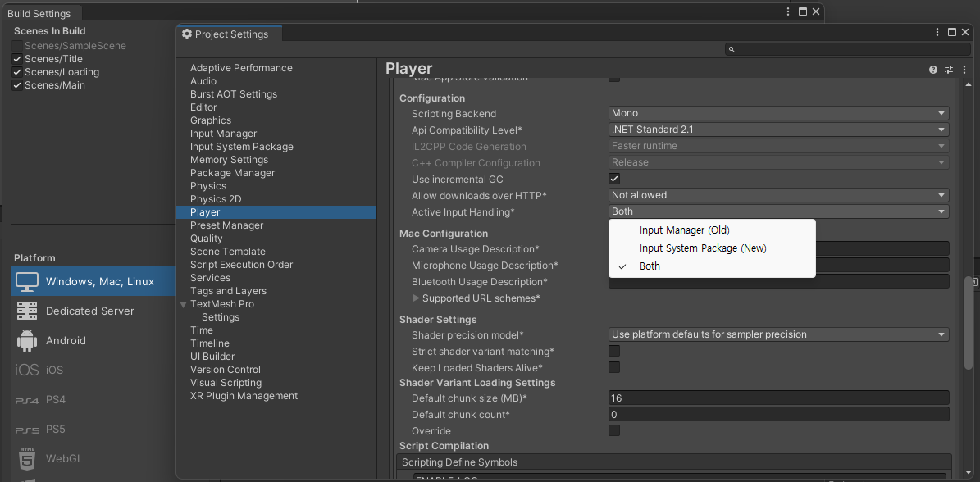Image resolution: width=980 pixels, height=482 pixels.
Task: Toggle Scenes/SampleScene checkbox in build
Action: (x=17, y=46)
